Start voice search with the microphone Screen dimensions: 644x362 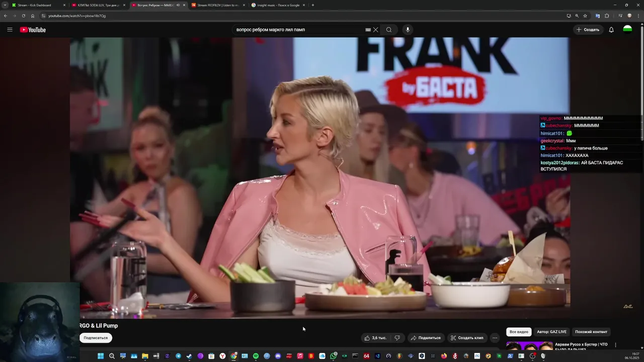click(x=408, y=30)
